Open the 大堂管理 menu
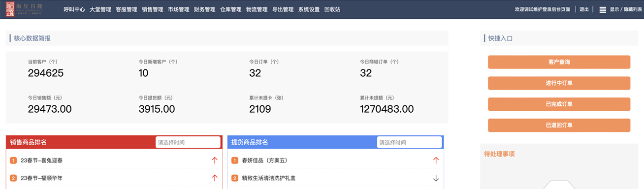The width and height of the screenshot is (644, 189). pyautogui.click(x=100, y=9)
